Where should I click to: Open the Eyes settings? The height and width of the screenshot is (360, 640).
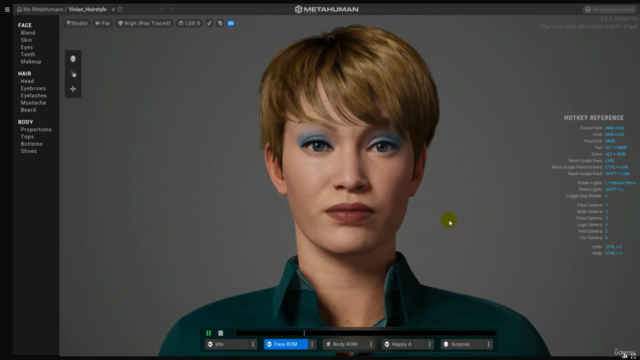pos(27,47)
